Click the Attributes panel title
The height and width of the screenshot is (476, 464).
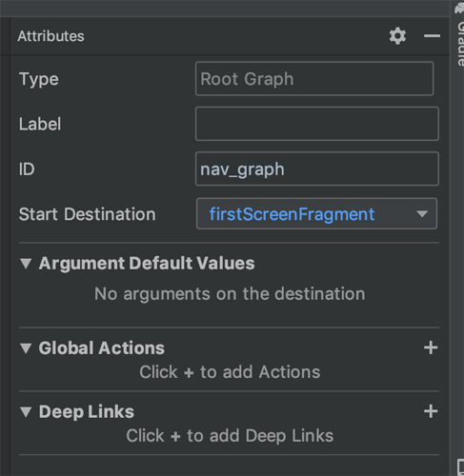click(51, 36)
